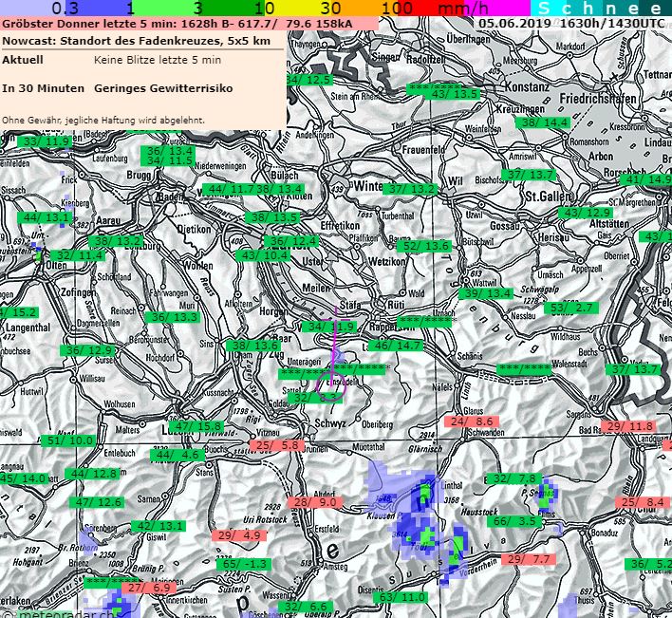Select station label 66/ 3.5 near Hausstock

pos(514,521)
